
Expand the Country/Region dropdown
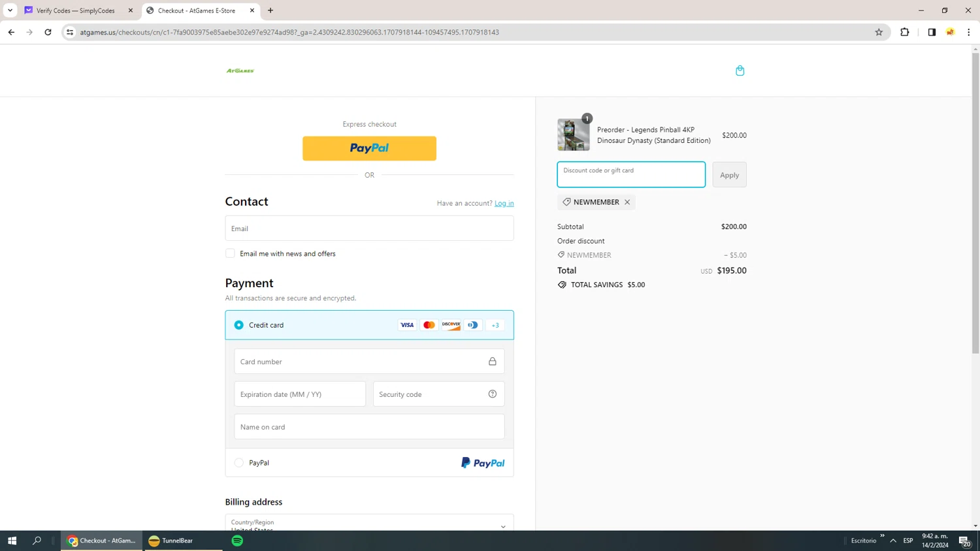coord(369,523)
